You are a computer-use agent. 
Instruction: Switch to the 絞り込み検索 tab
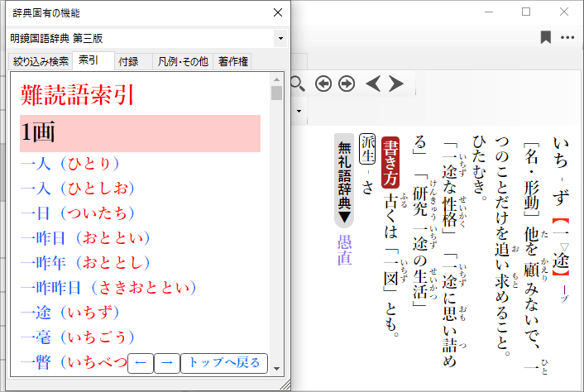pos(41,61)
